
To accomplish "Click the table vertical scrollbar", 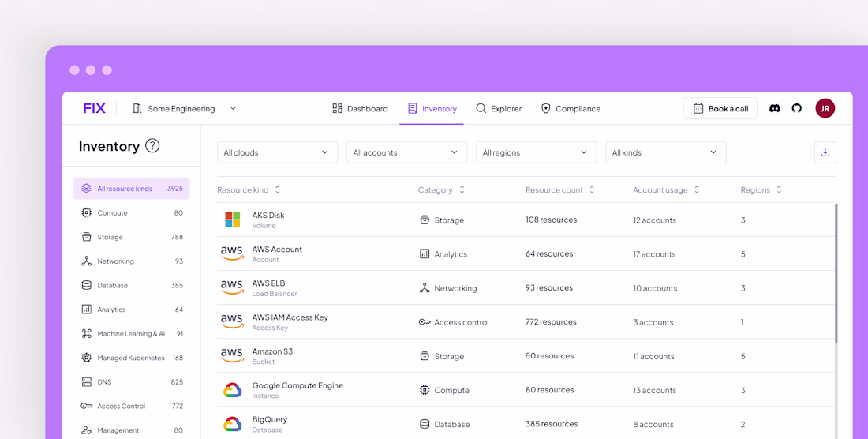I will 836,273.
